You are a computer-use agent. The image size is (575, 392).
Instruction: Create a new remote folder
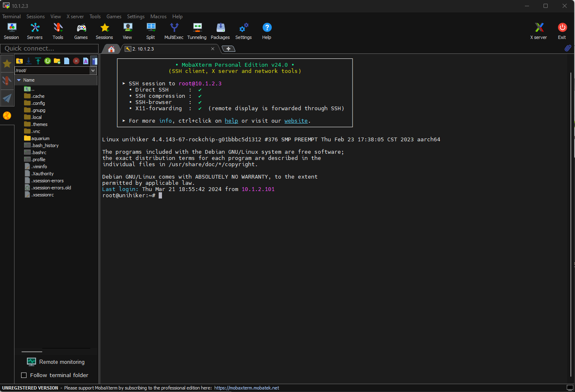point(57,61)
